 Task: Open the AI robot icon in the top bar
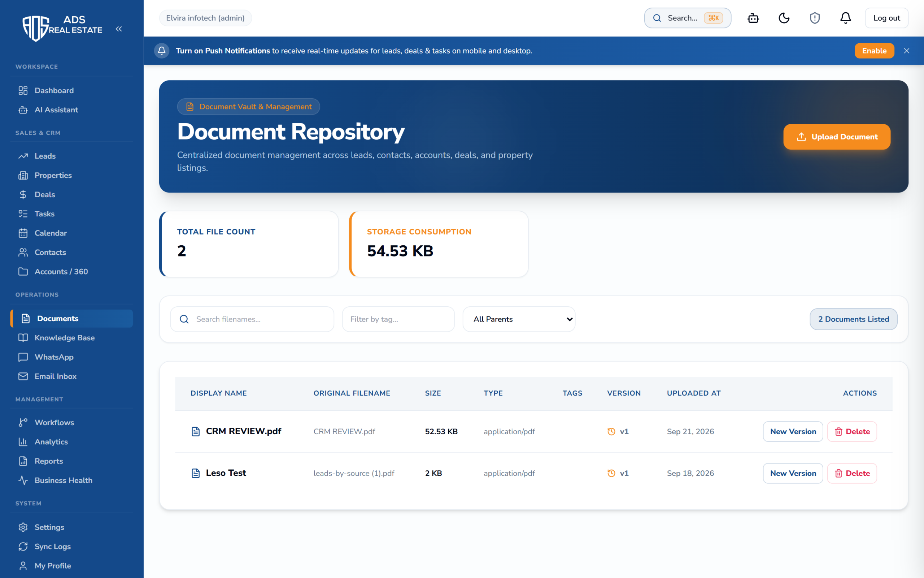point(753,18)
